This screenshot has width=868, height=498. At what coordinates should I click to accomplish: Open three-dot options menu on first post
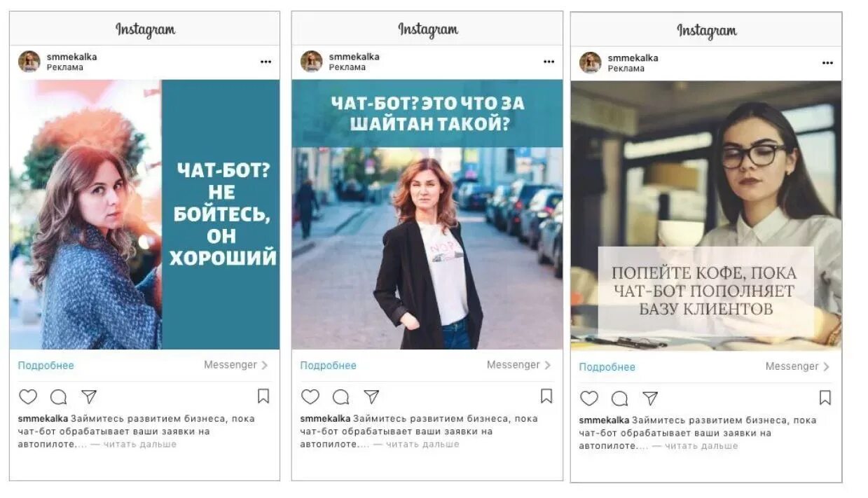click(x=266, y=62)
